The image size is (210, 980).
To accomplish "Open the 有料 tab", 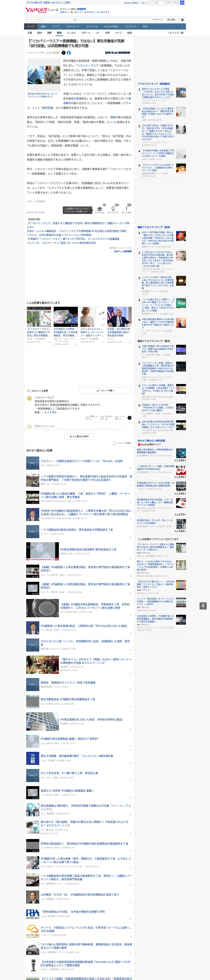I will 145,27.
